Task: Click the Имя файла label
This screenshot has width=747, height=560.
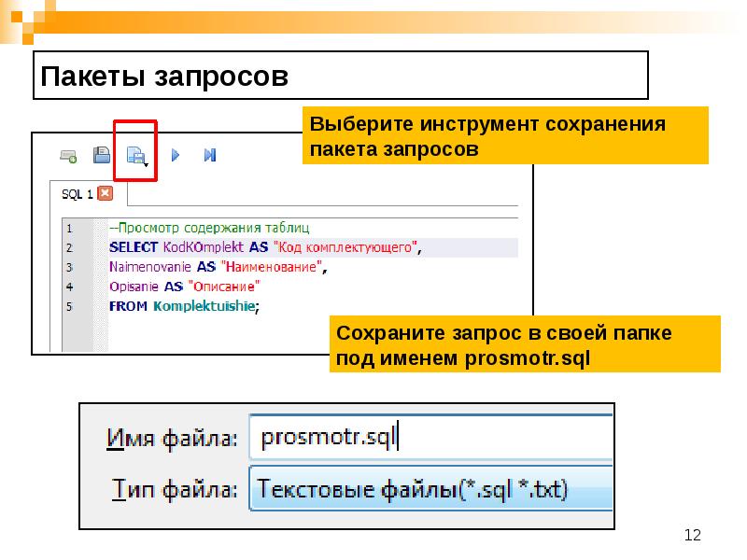Action: 173,438
